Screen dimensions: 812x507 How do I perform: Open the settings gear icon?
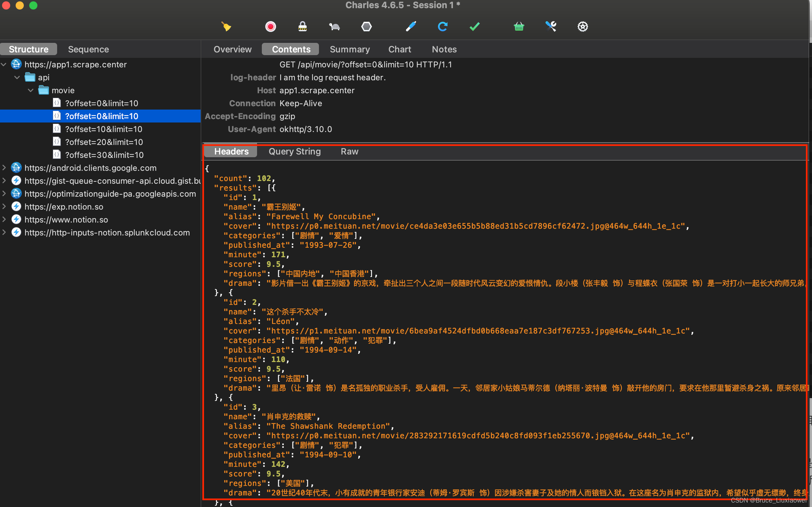pyautogui.click(x=582, y=27)
